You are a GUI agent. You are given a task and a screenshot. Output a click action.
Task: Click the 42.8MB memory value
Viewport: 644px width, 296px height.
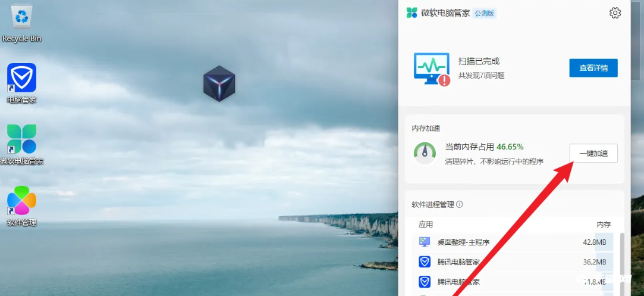(594, 242)
